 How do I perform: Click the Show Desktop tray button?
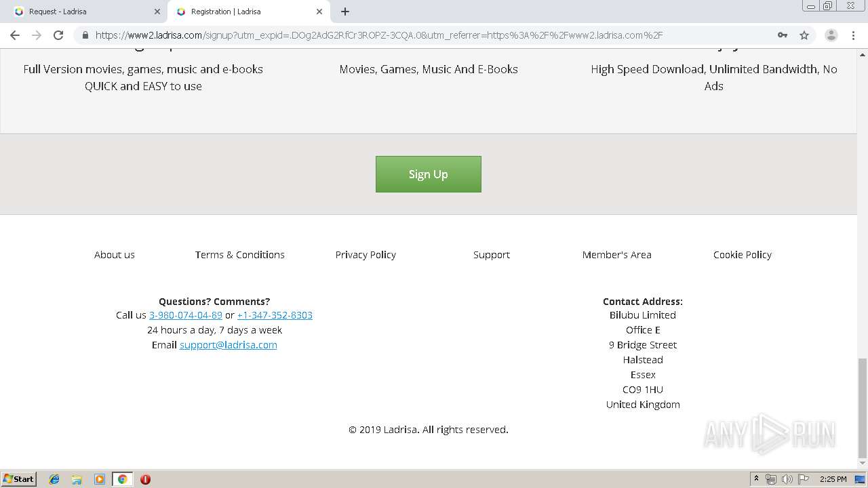(861, 479)
